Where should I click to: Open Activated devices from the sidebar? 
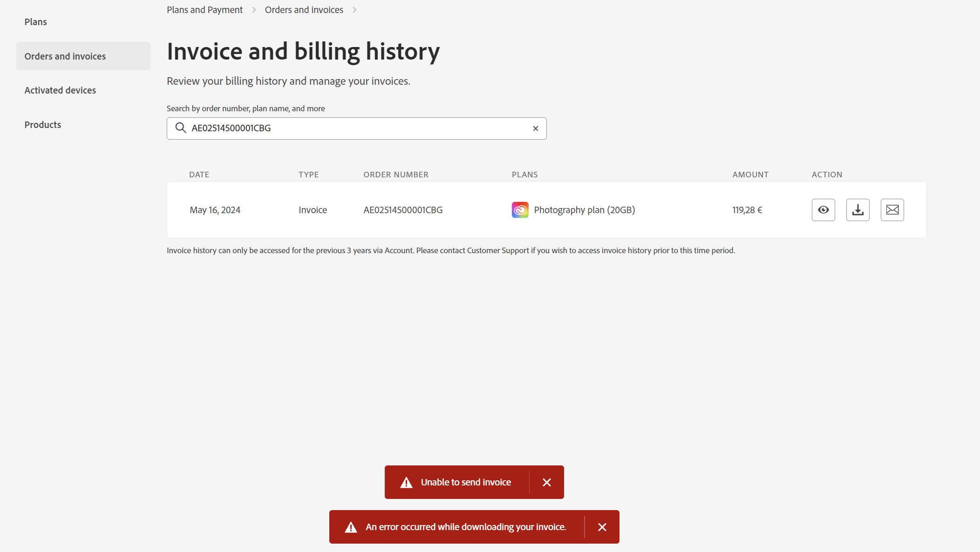coord(60,90)
